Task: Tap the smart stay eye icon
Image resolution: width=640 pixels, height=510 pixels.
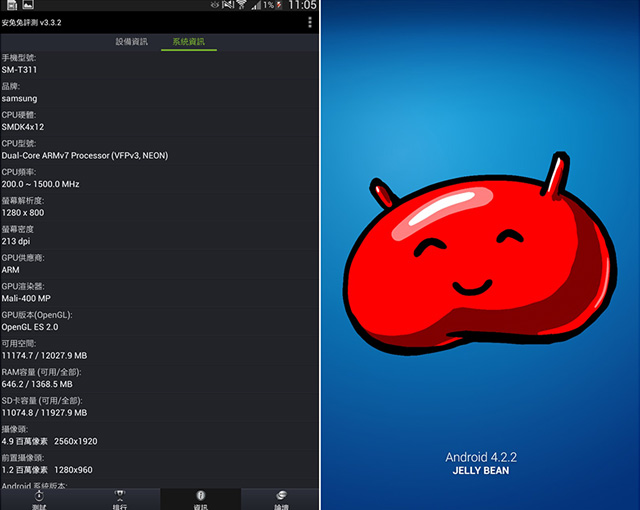Action: (215, 5)
